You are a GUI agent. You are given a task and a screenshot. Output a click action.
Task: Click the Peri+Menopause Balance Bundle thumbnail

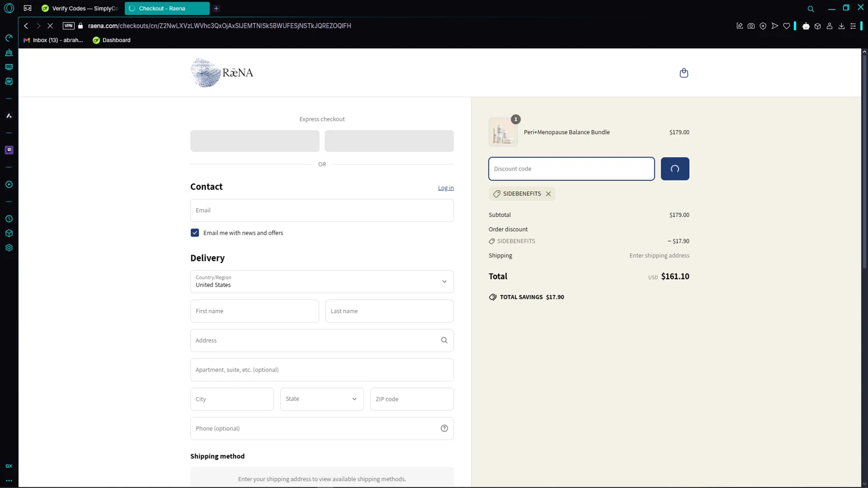click(503, 132)
